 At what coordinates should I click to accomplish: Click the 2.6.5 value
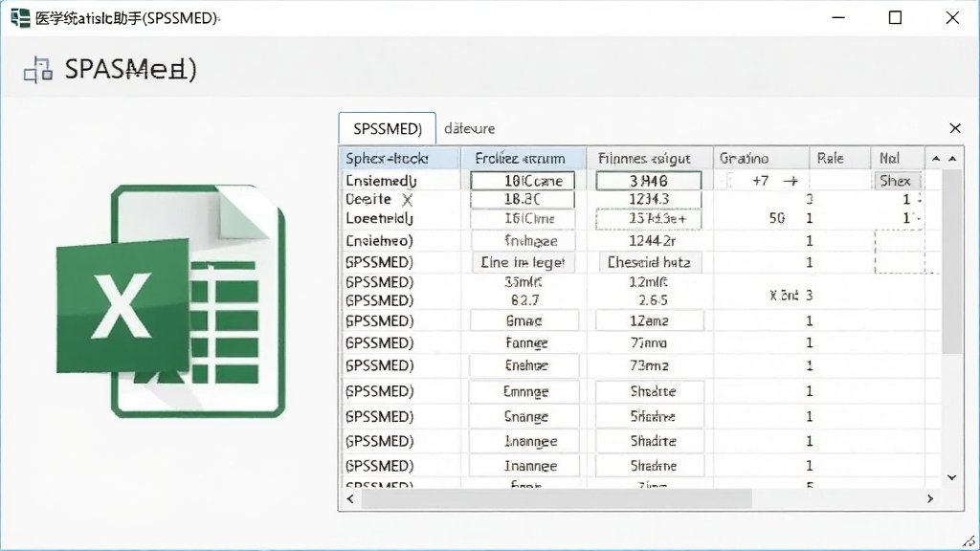653,300
